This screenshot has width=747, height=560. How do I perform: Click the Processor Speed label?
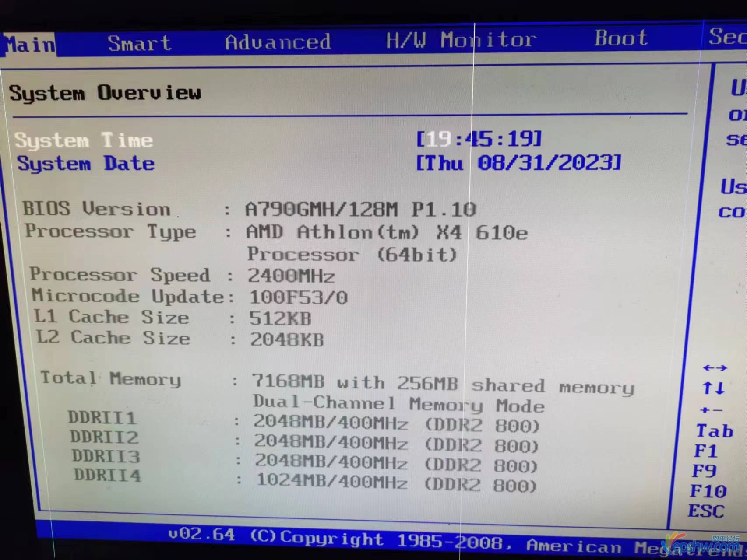(120, 275)
